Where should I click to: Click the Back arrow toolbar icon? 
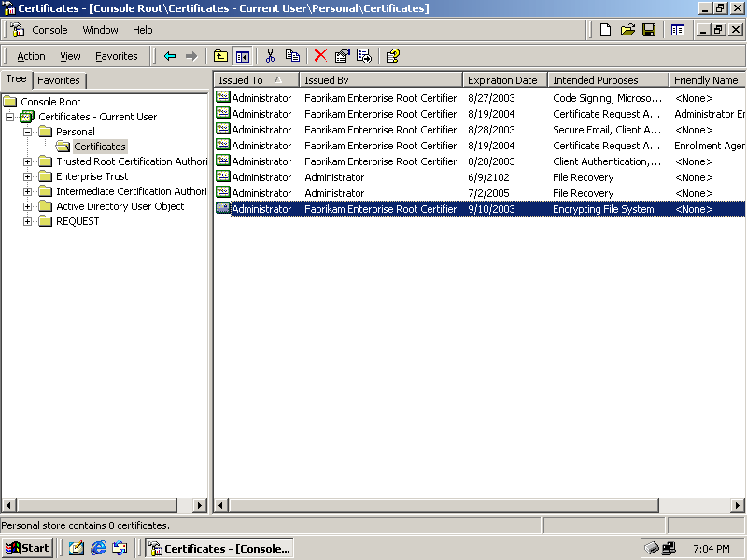pos(170,56)
